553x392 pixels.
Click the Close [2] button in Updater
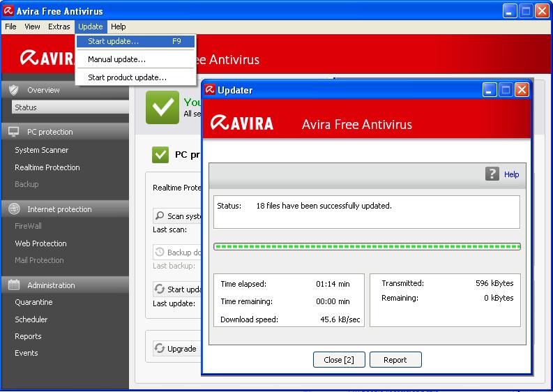pos(339,359)
